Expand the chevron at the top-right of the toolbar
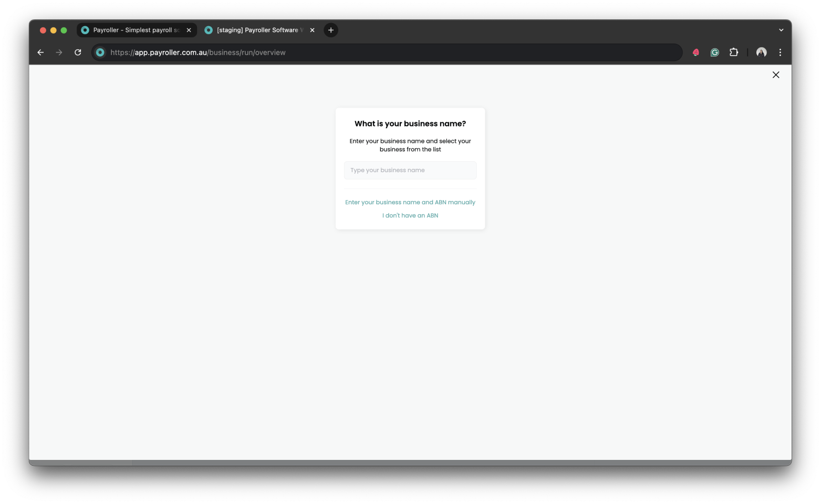This screenshot has height=504, width=821. pos(781,30)
